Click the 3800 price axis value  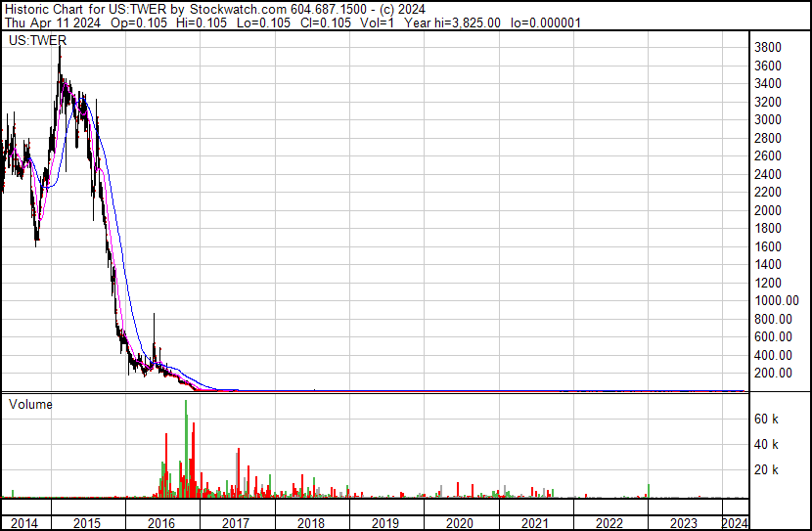pos(767,48)
